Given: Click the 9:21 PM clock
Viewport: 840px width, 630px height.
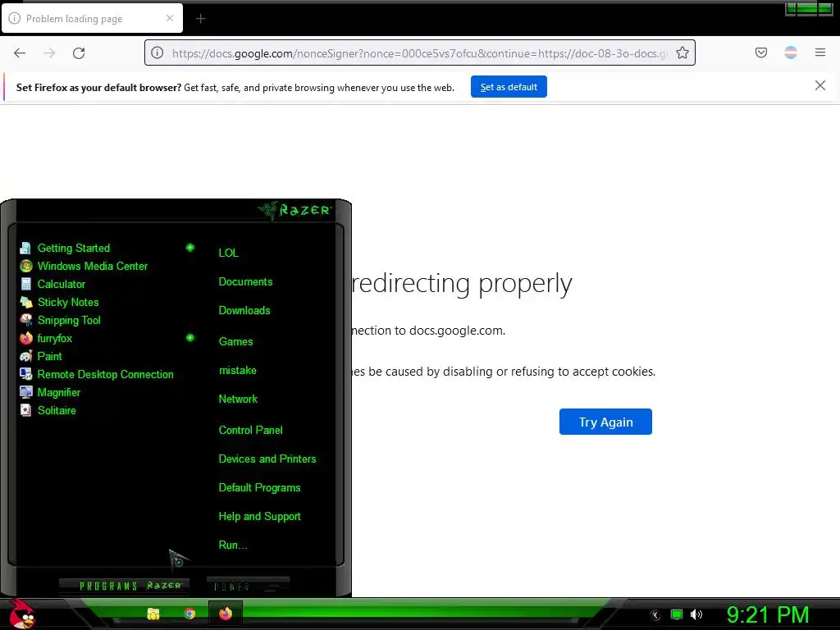Looking at the screenshot, I should pyautogui.click(x=768, y=615).
